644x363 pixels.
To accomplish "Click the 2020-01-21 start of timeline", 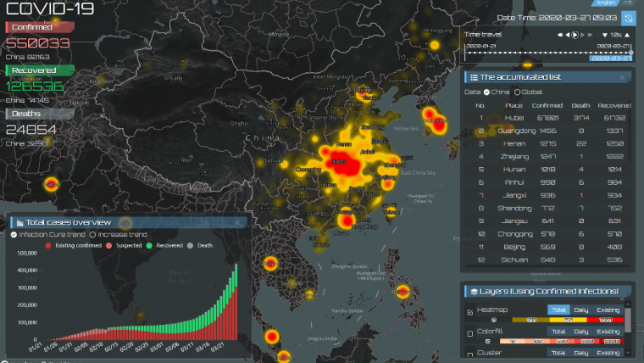I will coord(481,46).
